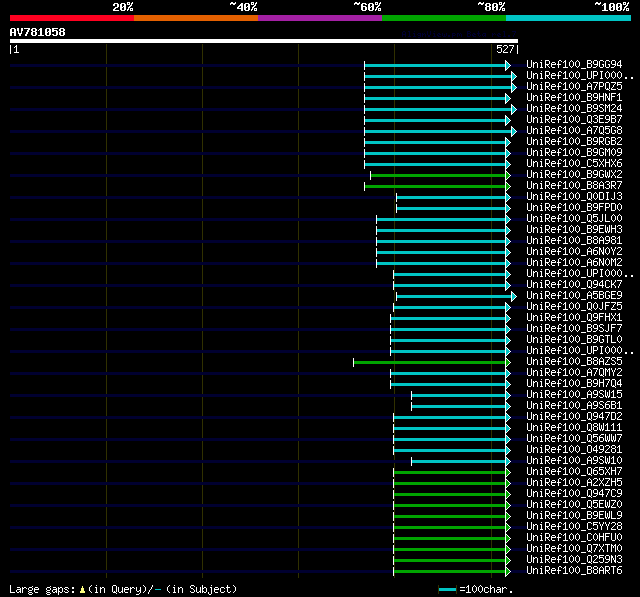Select the UniRef100_B8AZS5 label
The width and height of the screenshot is (640, 597).
574,362
